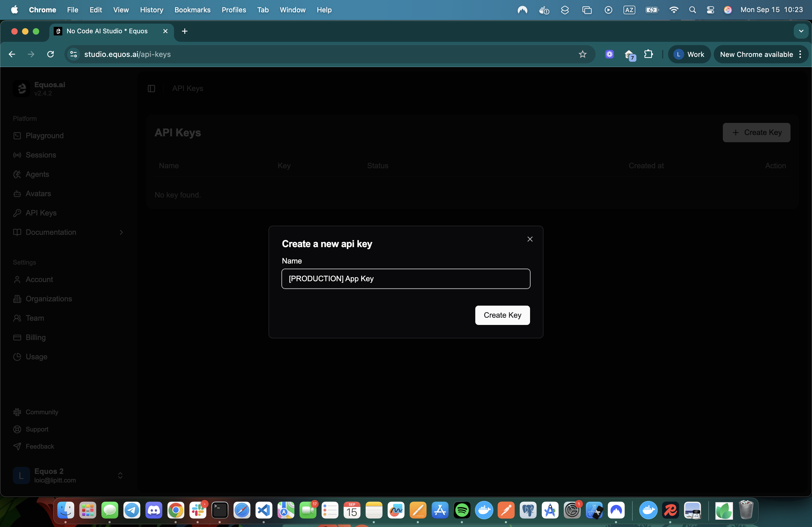Open Billing settings page
This screenshot has width=812, height=527.
click(35, 337)
